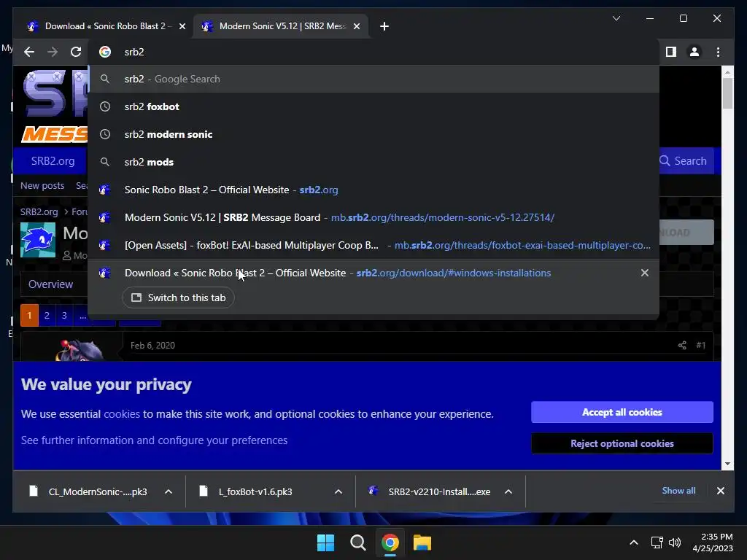Pick the srb2 foxbot history suggestion
This screenshot has height=560, width=747.
tap(373, 106)
